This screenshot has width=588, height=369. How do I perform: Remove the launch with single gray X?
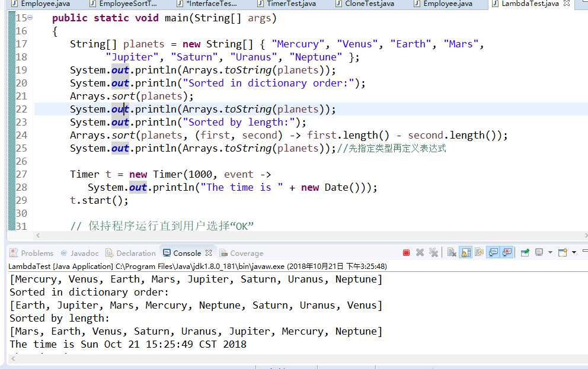(x=420, y=252)
